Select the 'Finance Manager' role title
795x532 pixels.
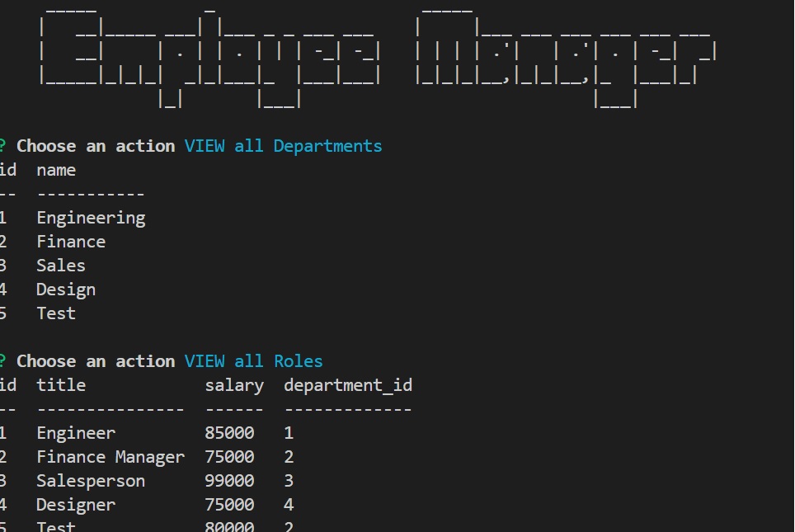coord(111,457)
